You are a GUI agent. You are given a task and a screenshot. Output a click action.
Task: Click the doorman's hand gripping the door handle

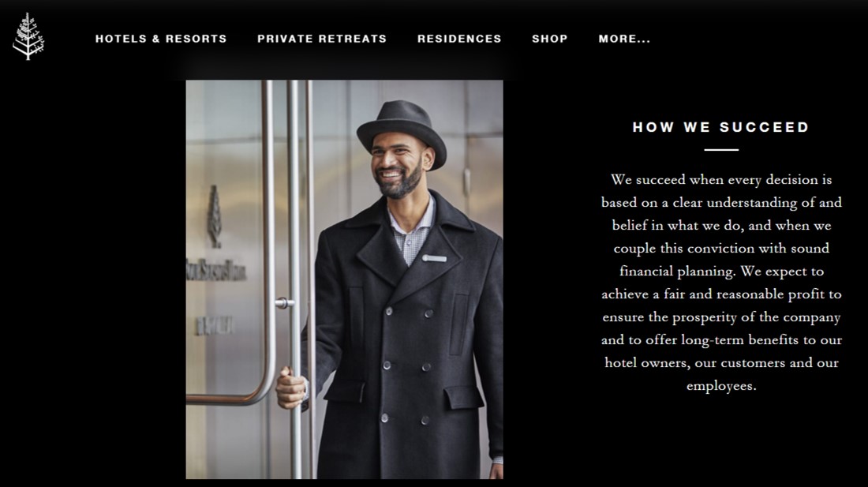(x=290, y=388)
